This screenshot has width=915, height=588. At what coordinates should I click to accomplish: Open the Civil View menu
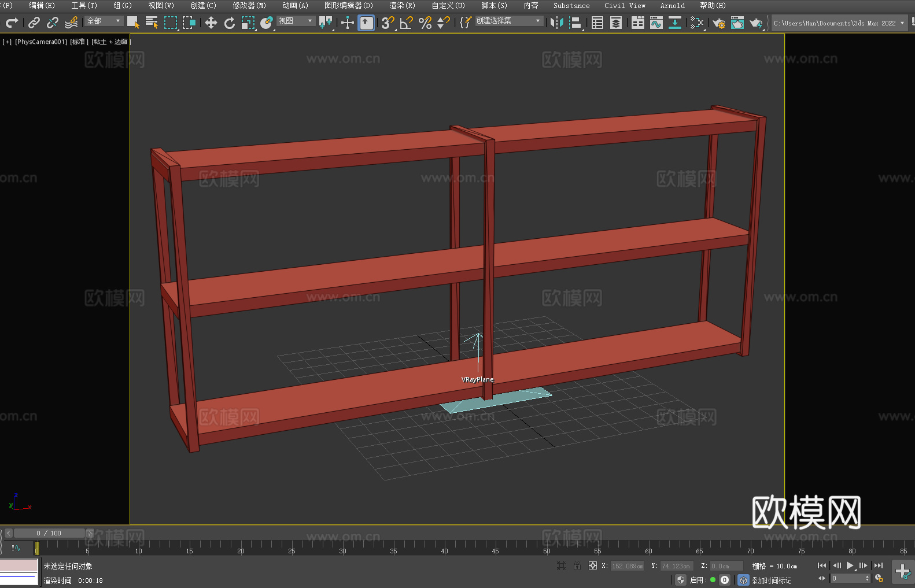tap(625, 5)
